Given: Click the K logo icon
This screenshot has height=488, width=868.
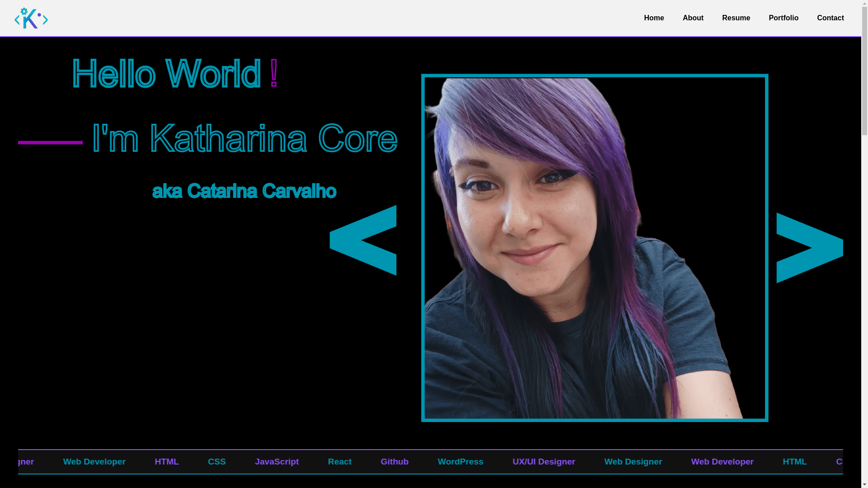Looking at the screenshot, I should point(31,18).
